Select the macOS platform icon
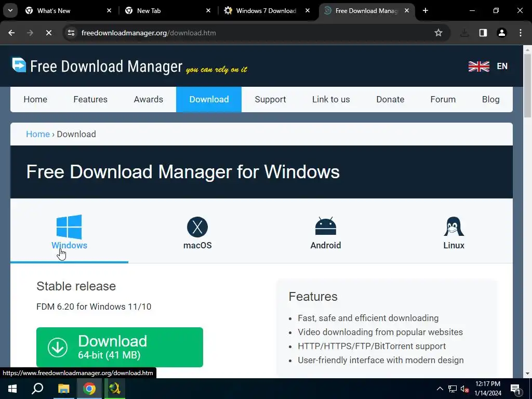 click(197, 227)
